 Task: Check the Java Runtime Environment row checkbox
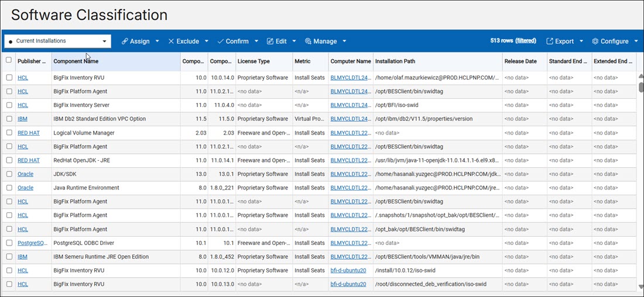pos(9,188)
